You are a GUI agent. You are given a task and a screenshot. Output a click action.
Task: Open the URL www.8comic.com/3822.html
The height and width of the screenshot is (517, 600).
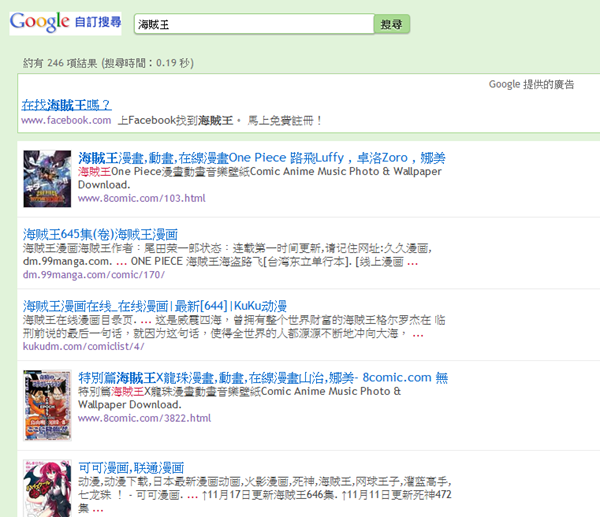144,418
